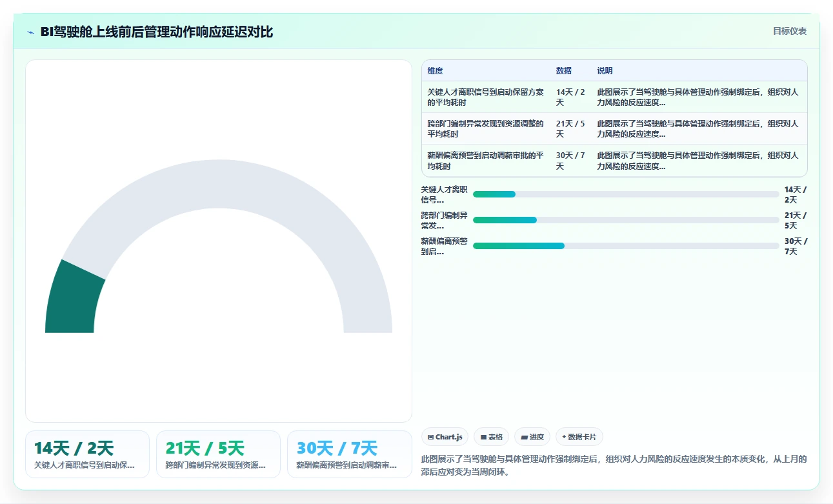Click table cell 关键人才离职信号到启动保留方案的平均耗时

pos(486,97)
